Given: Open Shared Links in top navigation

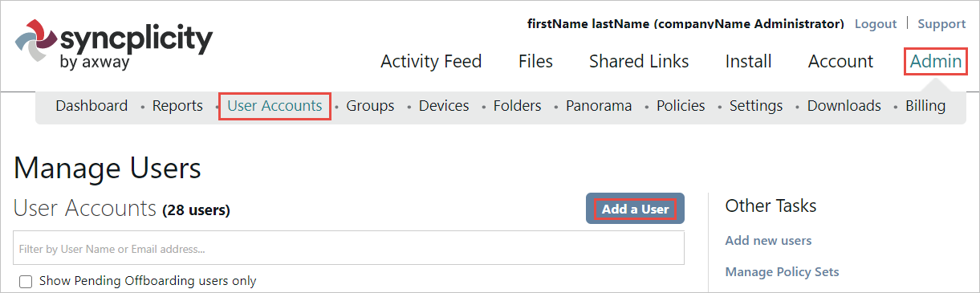Looking at the screenshot, I should [639, 61].
